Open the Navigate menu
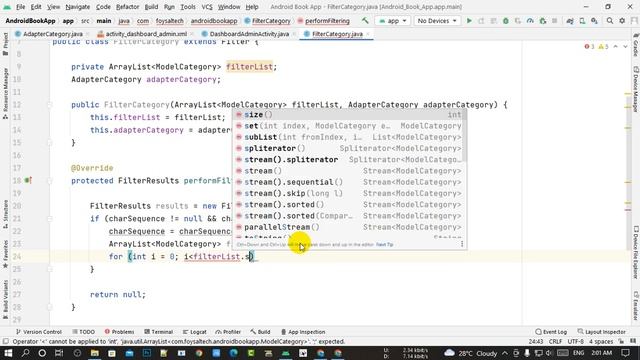 tap(78, 7)
